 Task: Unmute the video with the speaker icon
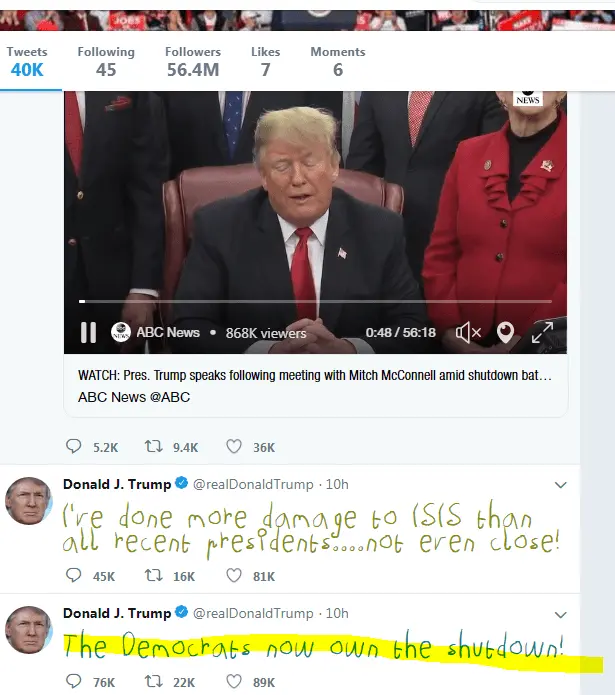pos(468,332)
